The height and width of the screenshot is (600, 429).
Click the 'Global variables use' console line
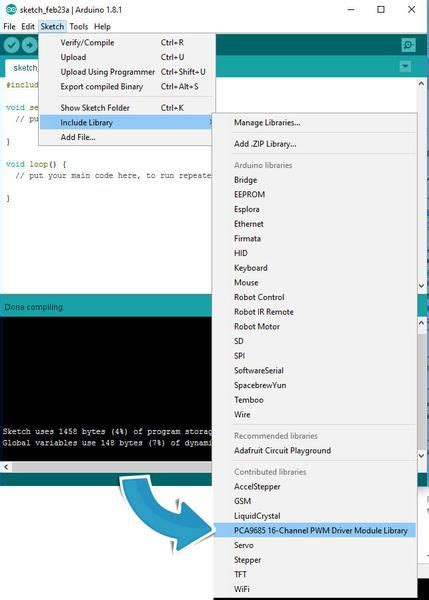coord(107,443)
